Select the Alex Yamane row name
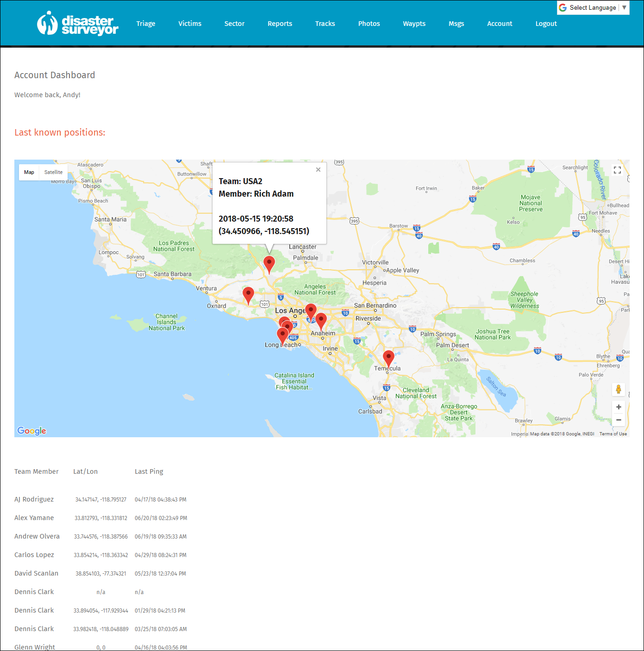This screenshot has height=651, width=644. [x=34, y=518]
